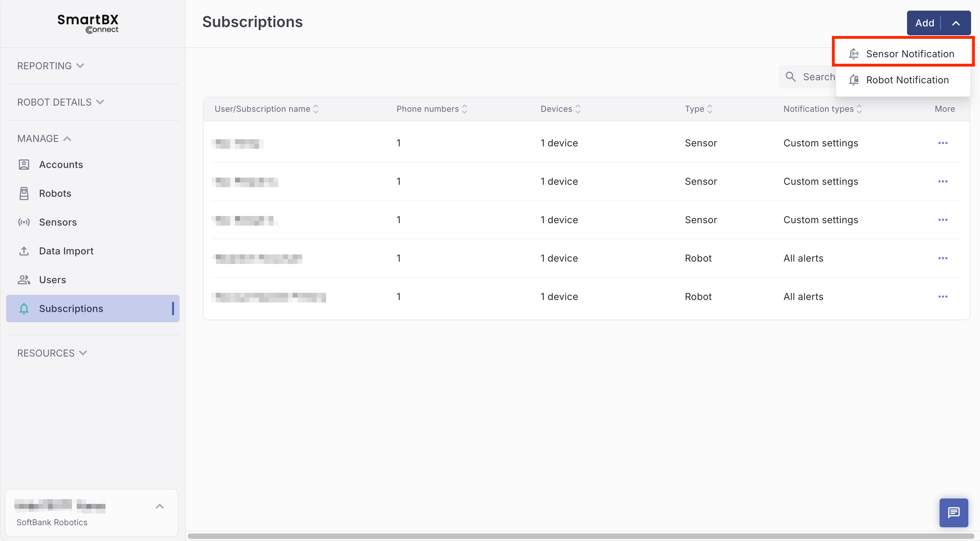Open more options for last Robot row
980x541 pixels.
click(x=942, y=297)
